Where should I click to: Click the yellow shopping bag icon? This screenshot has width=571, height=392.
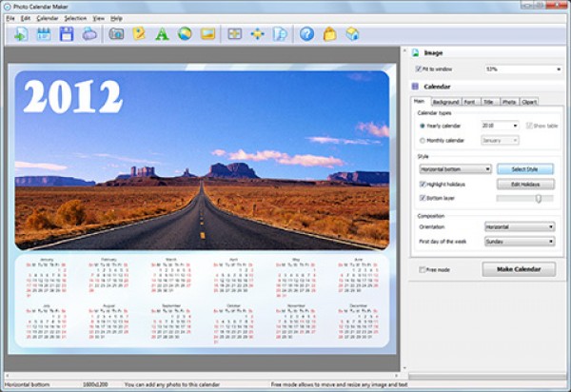pos(329,34)
